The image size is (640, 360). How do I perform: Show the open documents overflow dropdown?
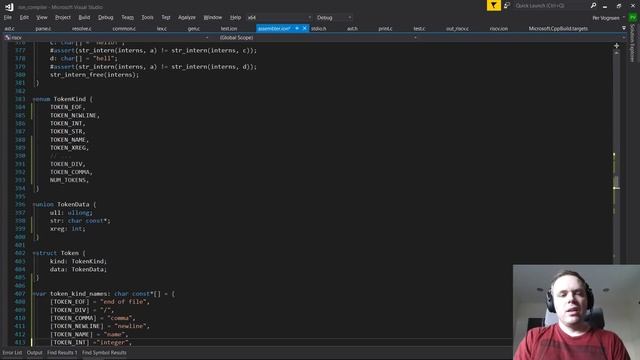click(x=624, y=28)
